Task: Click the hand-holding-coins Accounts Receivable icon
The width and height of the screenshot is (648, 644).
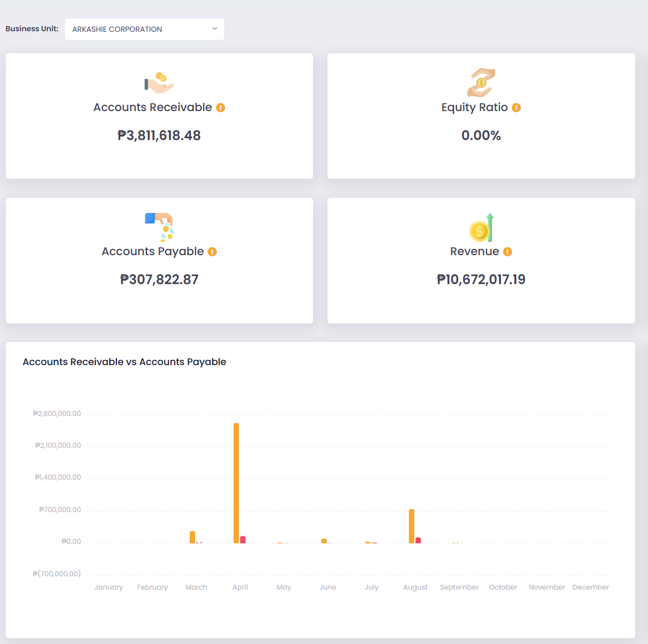Action: [x=159, y=83]
